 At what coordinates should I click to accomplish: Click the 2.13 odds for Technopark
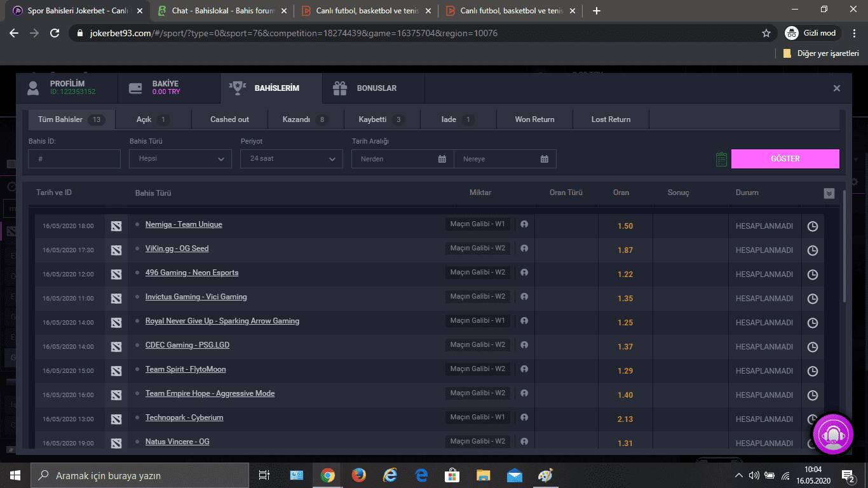coord(625,419)
